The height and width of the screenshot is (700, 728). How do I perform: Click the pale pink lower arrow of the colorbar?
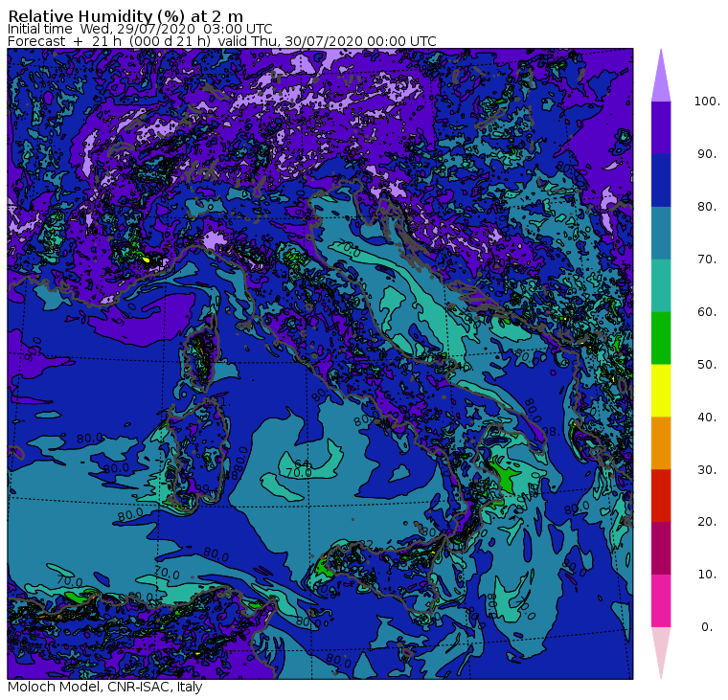[661, 650]
